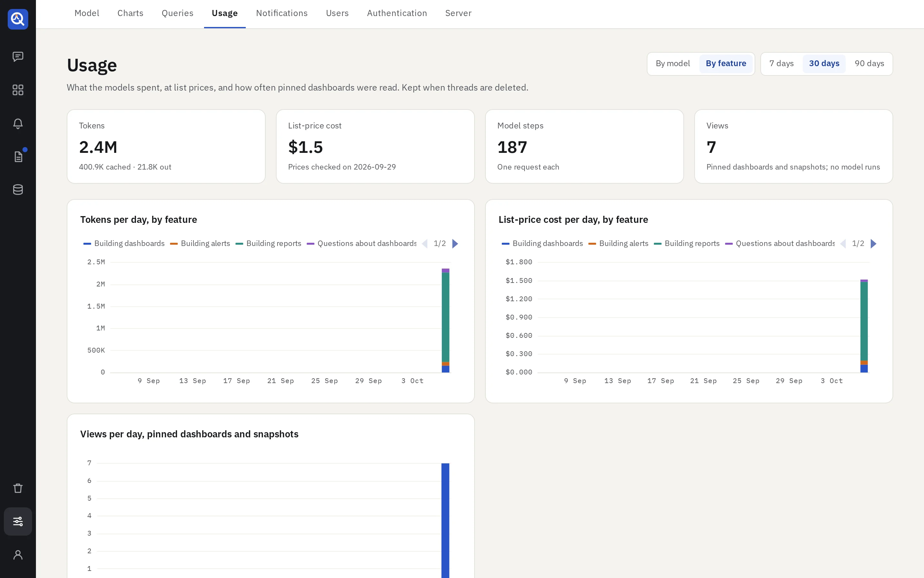Previous legend page in Tokens per day chart

coord(424,243)
